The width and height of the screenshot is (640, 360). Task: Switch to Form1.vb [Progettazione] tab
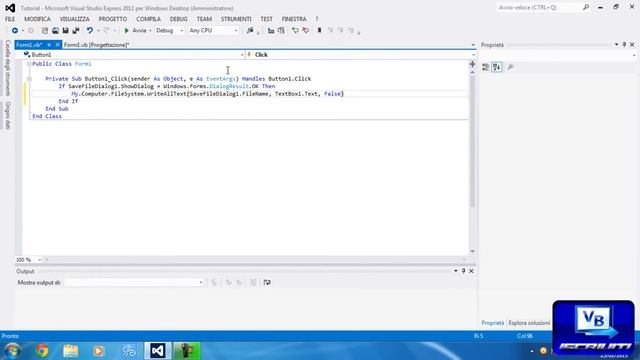click(96, 45)
